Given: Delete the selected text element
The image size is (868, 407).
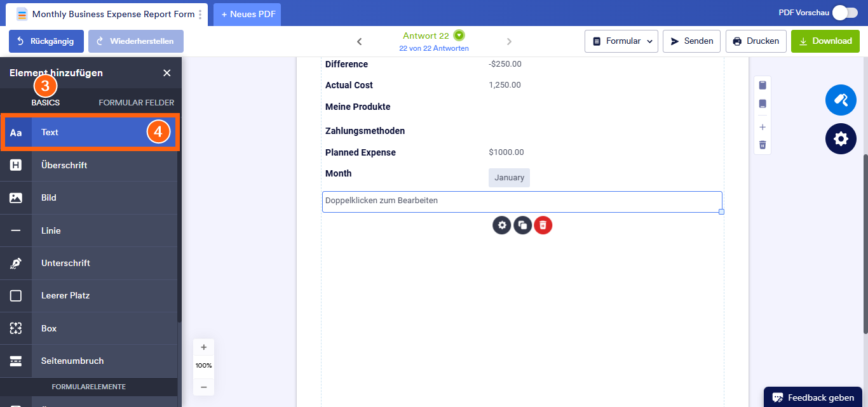Looking at the screenshot, I should coord(543,225).
